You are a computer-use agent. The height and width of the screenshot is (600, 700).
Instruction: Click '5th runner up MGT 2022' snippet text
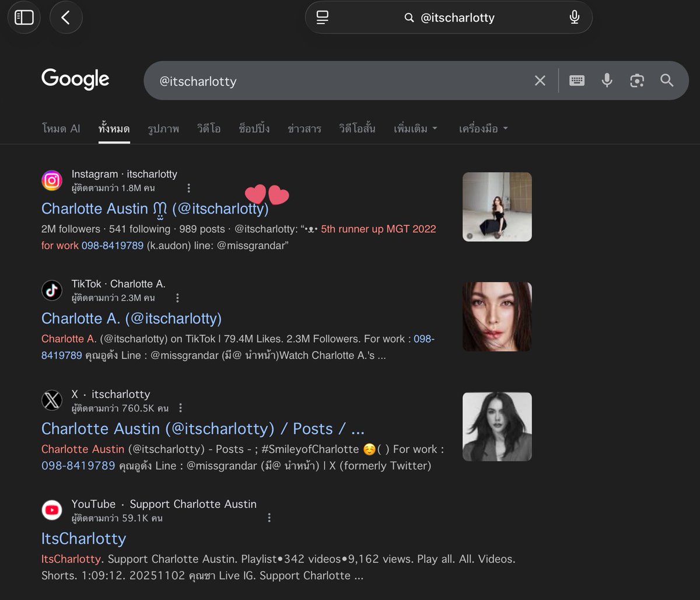(x=379, y=229)
